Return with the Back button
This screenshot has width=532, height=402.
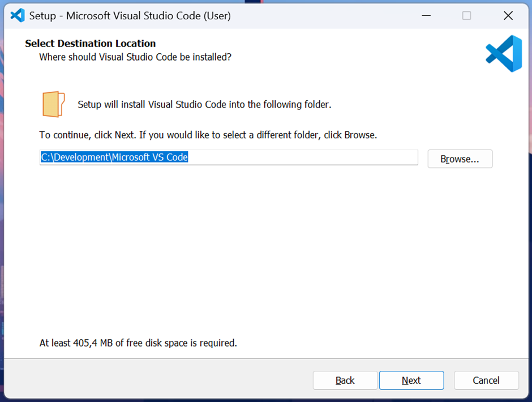345,380
